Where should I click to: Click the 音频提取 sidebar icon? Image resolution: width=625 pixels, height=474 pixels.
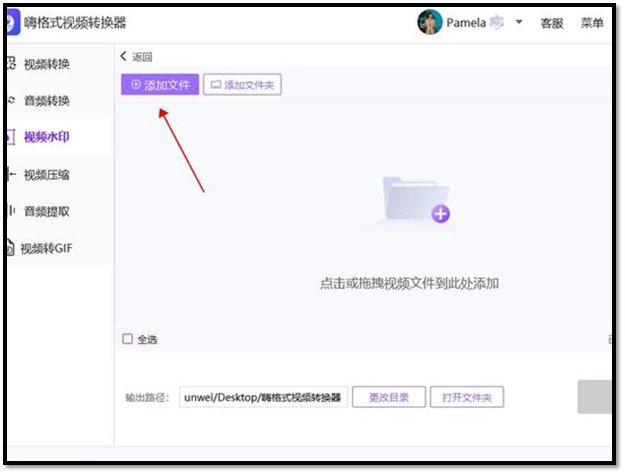11,210
